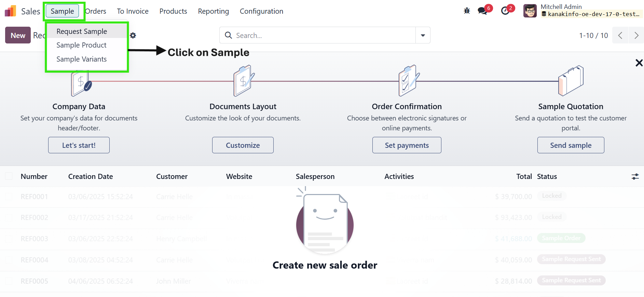Image resolution: width=644 pixels, height=297 pixels.
Task: Open the Sales app logo icon
Action: (x=10, y=11)
